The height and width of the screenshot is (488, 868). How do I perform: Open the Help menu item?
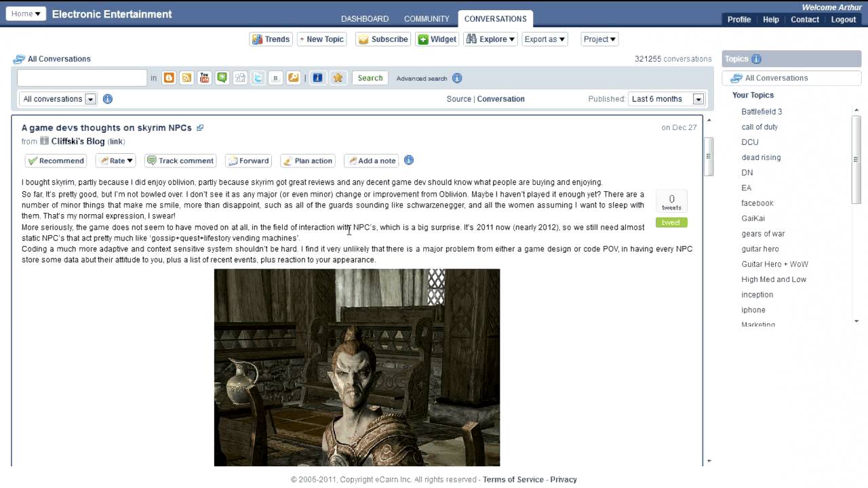[x=771, y=20]
